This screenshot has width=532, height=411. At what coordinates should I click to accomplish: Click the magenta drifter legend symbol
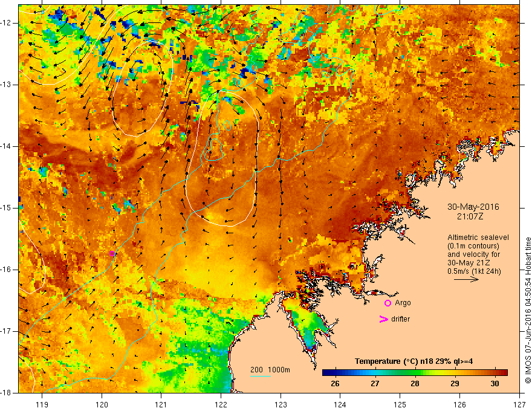click(x=383, y=319)
